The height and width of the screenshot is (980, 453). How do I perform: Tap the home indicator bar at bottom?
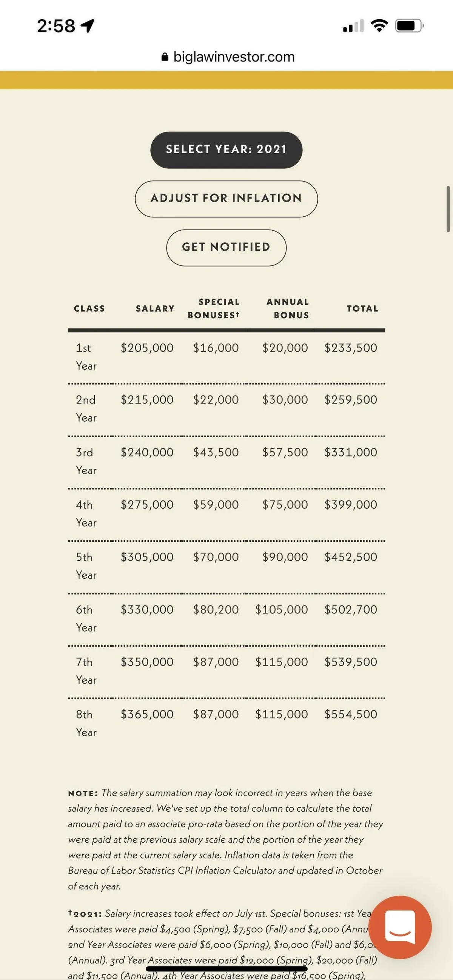(x=226, y=969)
